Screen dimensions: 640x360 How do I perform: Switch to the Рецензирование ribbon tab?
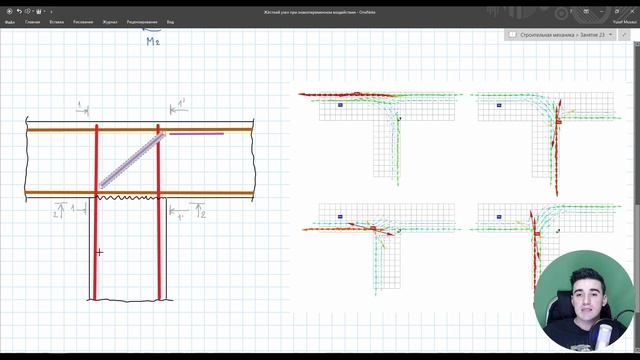coord(142,22)
